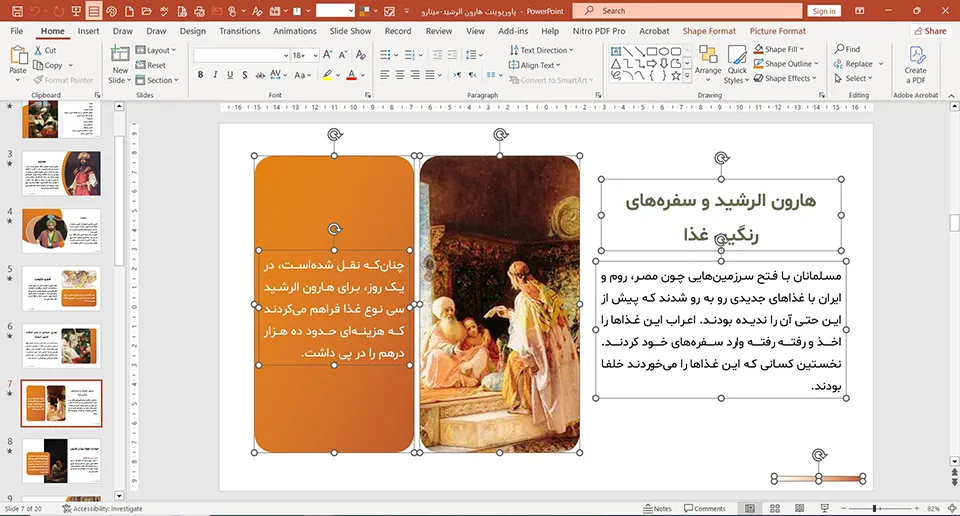The width and height of the screenshot is (960, 516).
Task: Decrease font size
Action: [343, 54]
